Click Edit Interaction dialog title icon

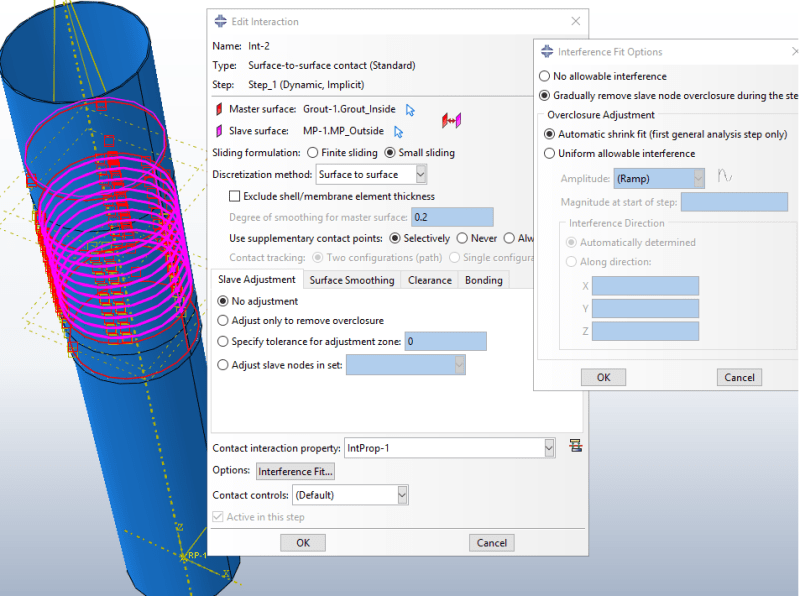[x=220, y=21]
